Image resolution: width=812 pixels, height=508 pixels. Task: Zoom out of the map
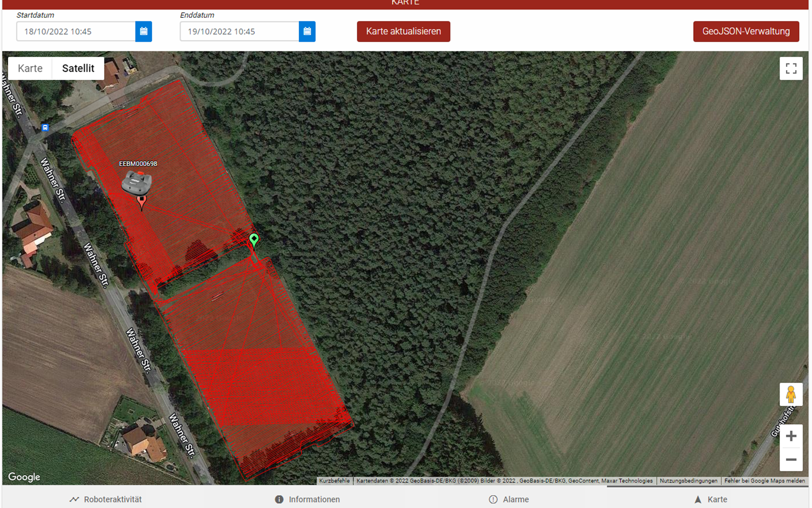[x=791, y=460]
